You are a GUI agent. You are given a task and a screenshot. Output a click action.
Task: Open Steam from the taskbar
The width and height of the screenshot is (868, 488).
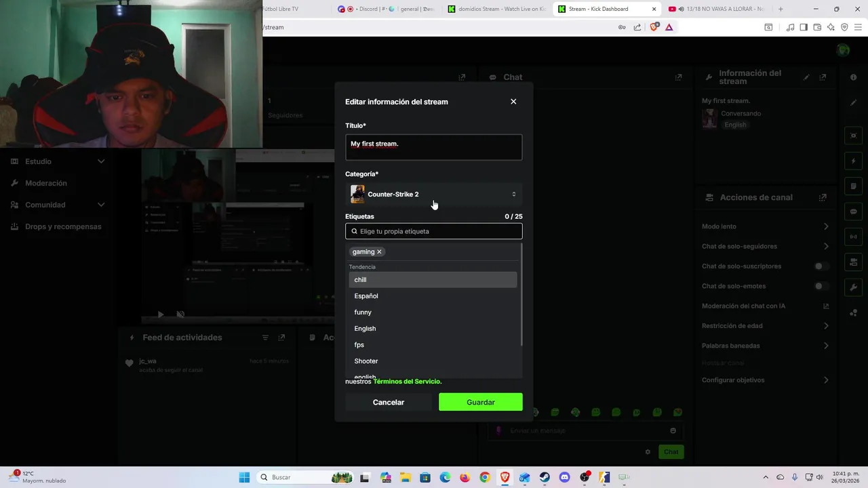pos(545,477)
